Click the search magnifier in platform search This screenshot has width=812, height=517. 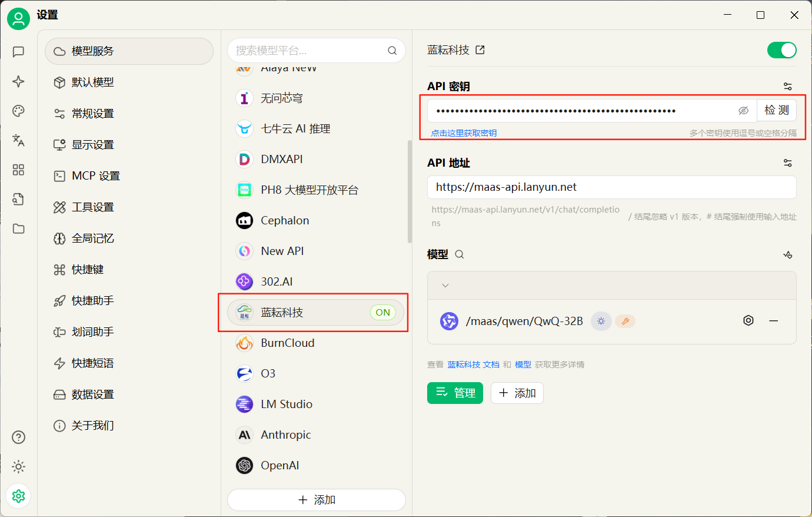392,51
